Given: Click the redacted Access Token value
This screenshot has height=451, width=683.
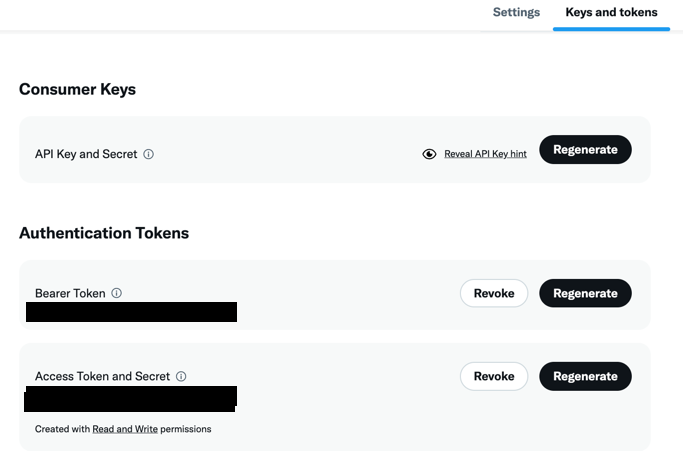Looking at the screenshot, I should tap(130, 399).
